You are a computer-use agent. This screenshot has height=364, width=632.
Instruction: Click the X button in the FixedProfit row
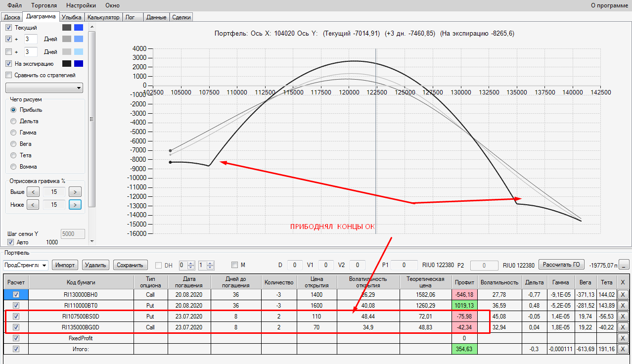623,338
